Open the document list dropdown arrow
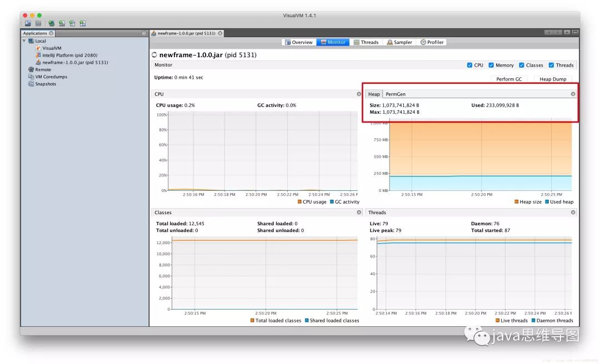This screenshot has width=600, height=364. tap(567, 33)
